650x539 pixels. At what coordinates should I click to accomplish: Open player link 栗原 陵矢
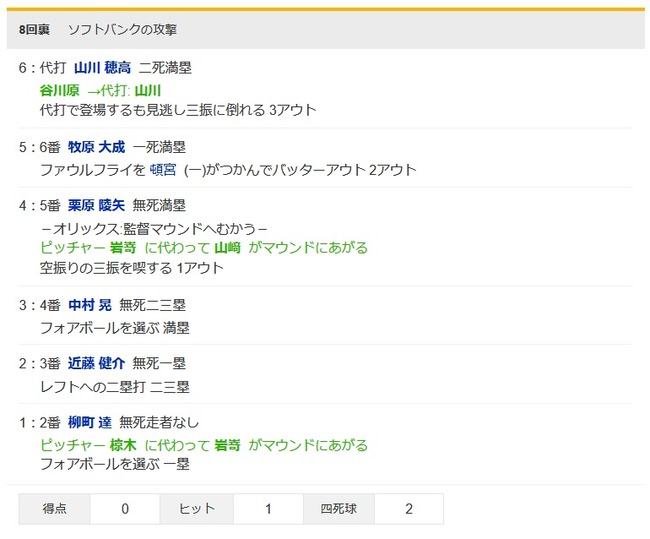click(96, 205)
